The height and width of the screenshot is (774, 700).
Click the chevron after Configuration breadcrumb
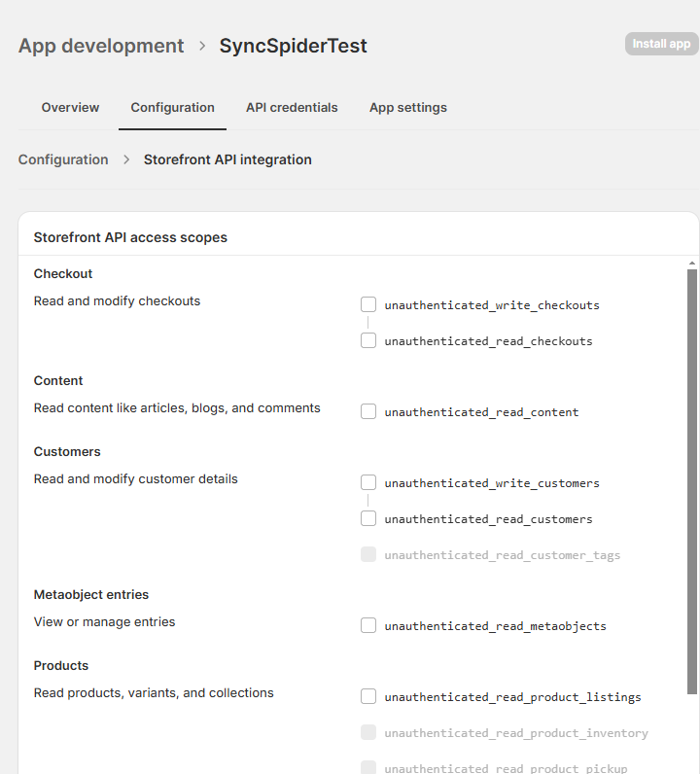(x=126, y=159)
